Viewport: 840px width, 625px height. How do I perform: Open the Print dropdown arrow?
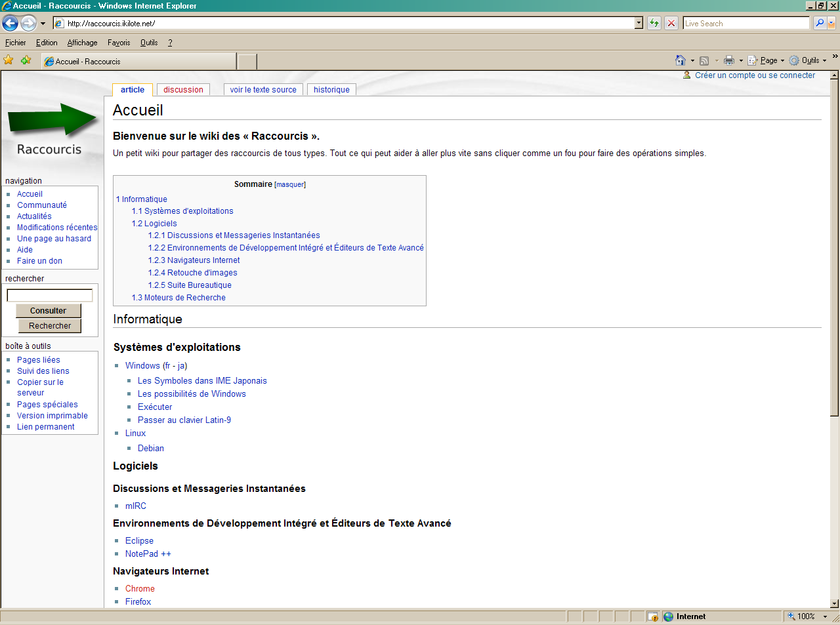[741, 61]
